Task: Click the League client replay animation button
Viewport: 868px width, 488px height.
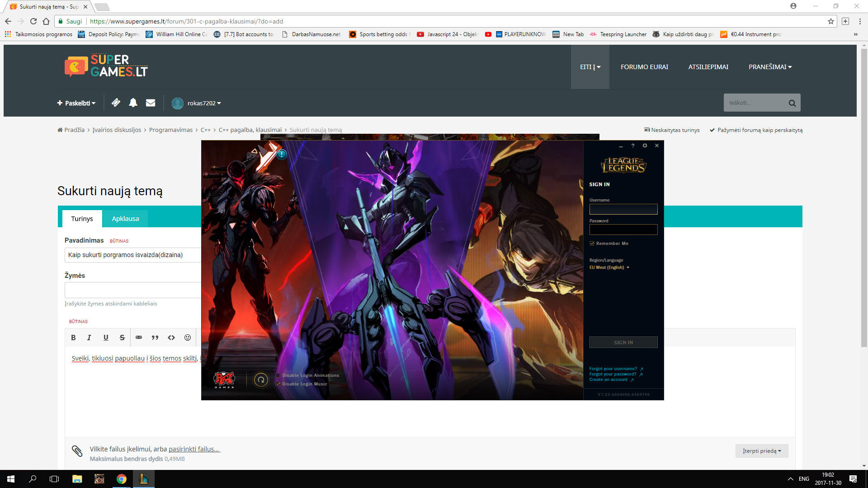Action: click(x=261, y=380)
